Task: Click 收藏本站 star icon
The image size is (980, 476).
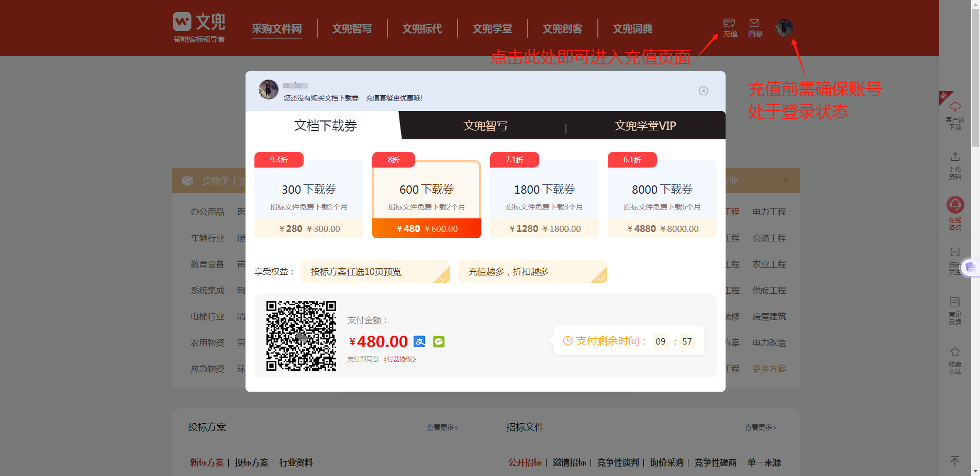Action: coord(955,360)
